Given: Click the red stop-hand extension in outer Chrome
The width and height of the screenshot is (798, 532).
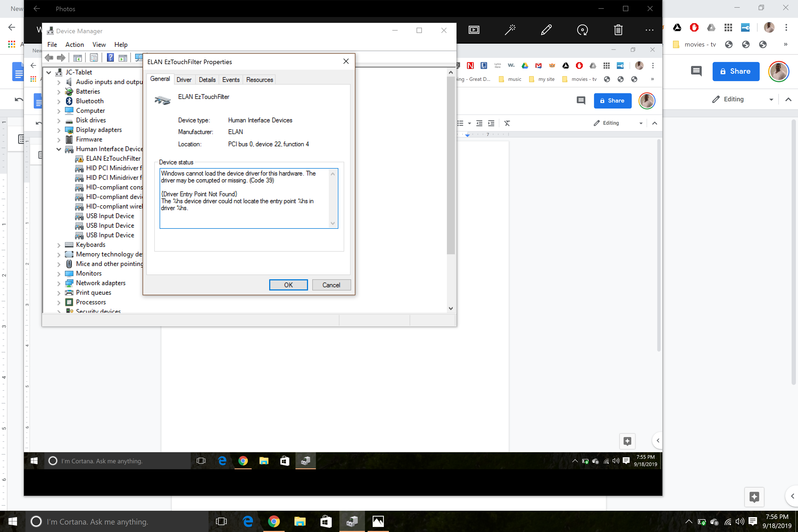Looking at the screenshot, I should tap(694, 27).
